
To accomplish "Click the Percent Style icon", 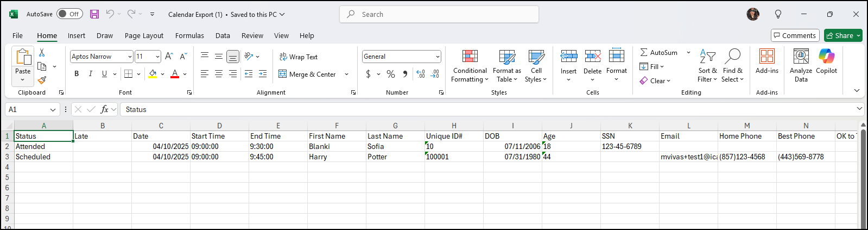I will pos(391,74).
